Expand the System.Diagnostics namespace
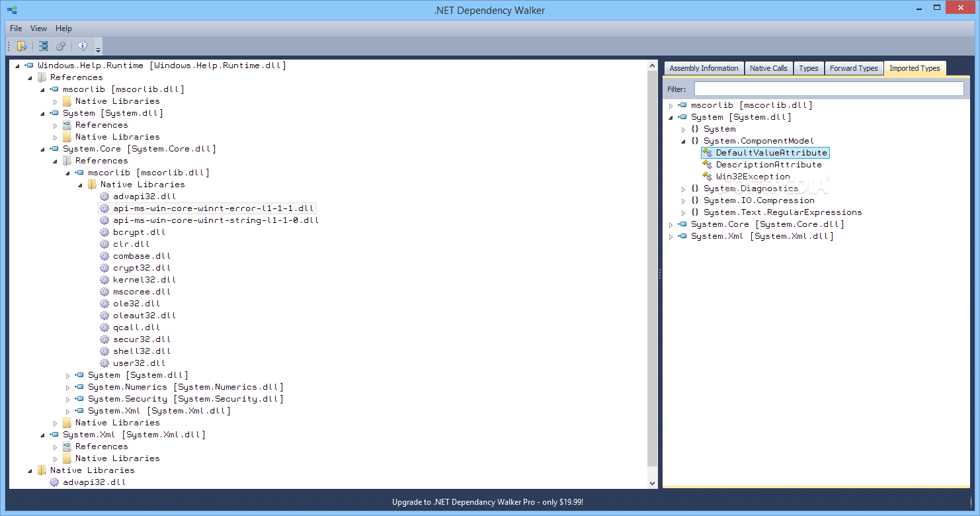The width and height of the screenshot is (980, 516). [683, 189]
